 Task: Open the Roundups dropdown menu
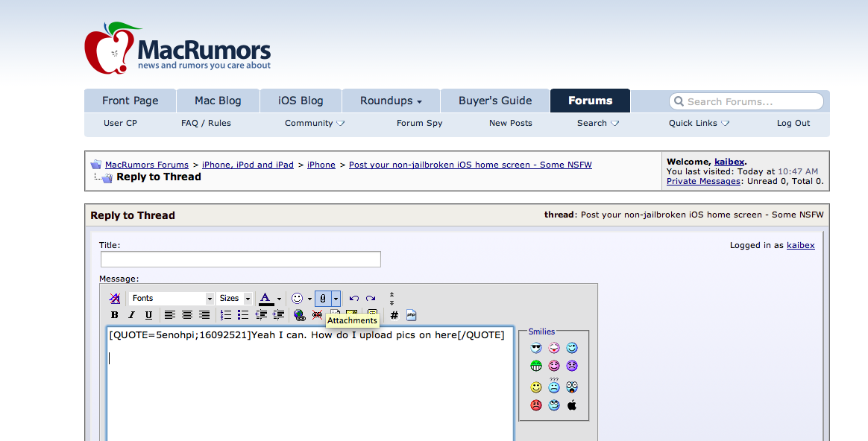pos(391,101)
